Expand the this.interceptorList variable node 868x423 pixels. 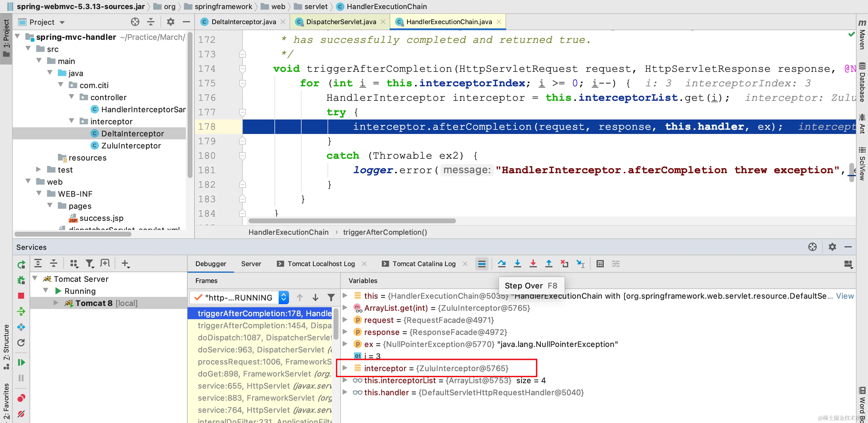click(x=345, y=380)
